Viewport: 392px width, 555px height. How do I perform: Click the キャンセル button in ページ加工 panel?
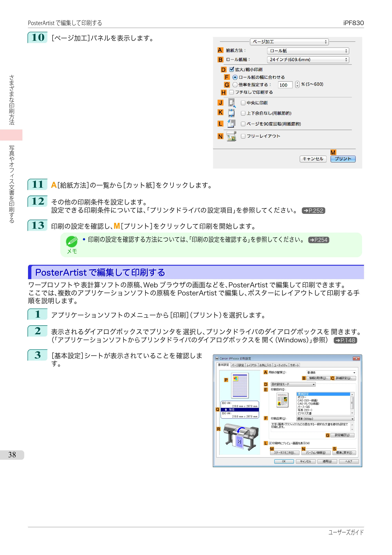[313, 159]
